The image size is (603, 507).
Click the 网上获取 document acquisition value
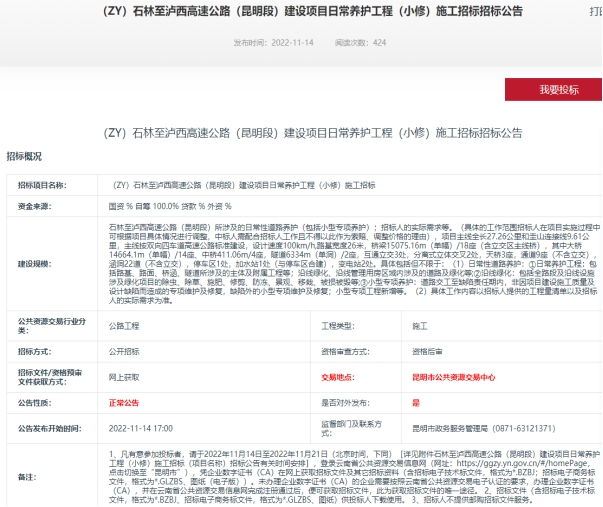[125, 377]
